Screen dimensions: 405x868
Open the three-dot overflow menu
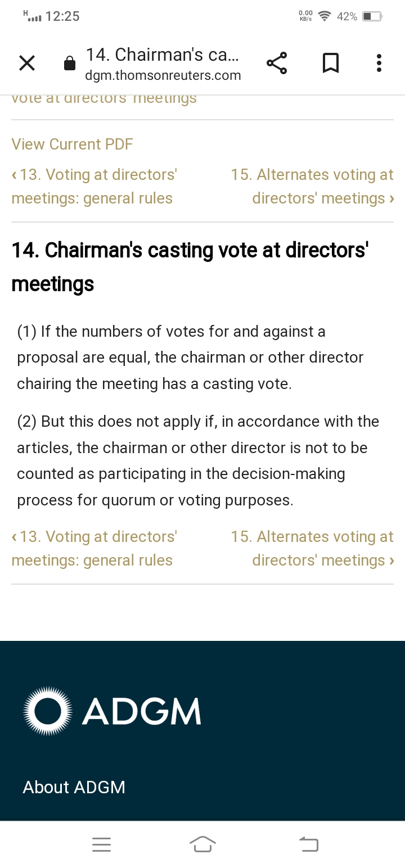pyautogui.click(x=379, y=64)
